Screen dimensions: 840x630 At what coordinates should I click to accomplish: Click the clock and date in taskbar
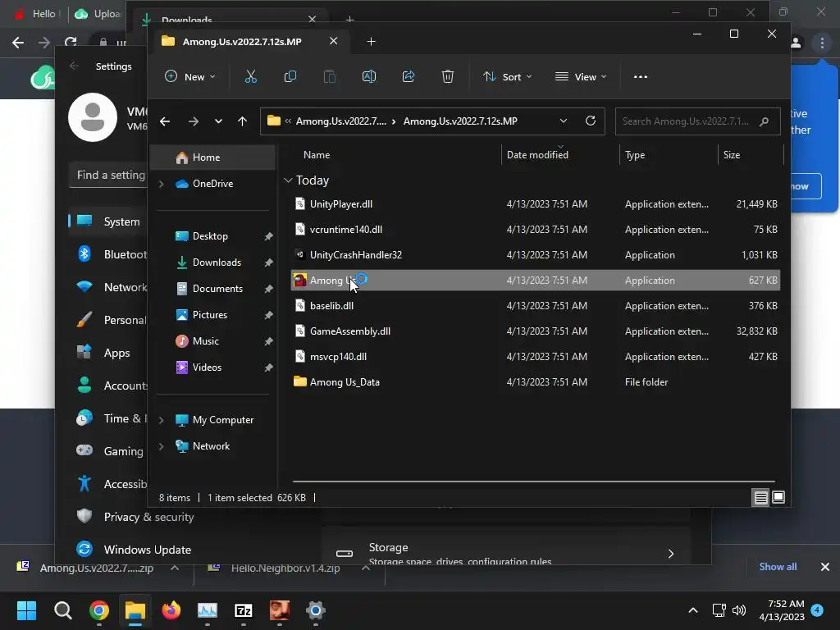782,610
